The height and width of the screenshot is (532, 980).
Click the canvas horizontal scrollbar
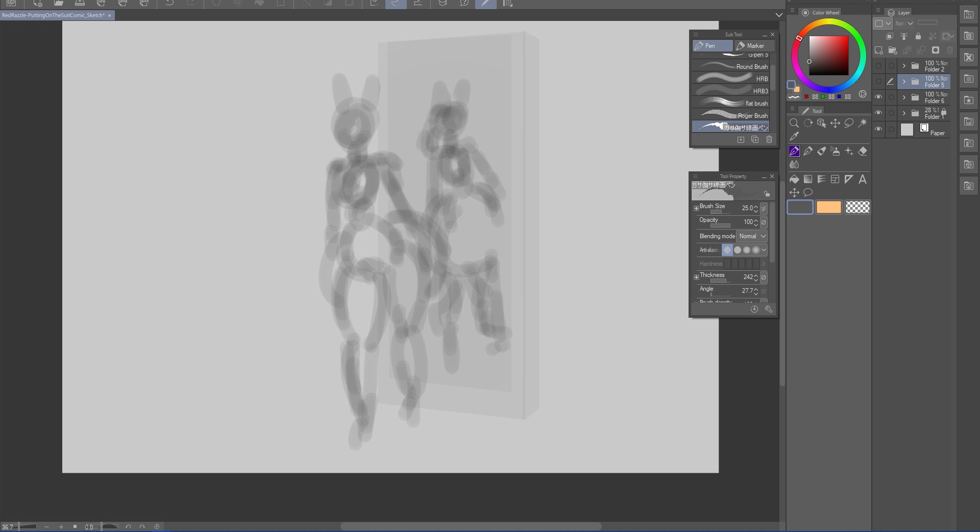(x=471, y=526)
